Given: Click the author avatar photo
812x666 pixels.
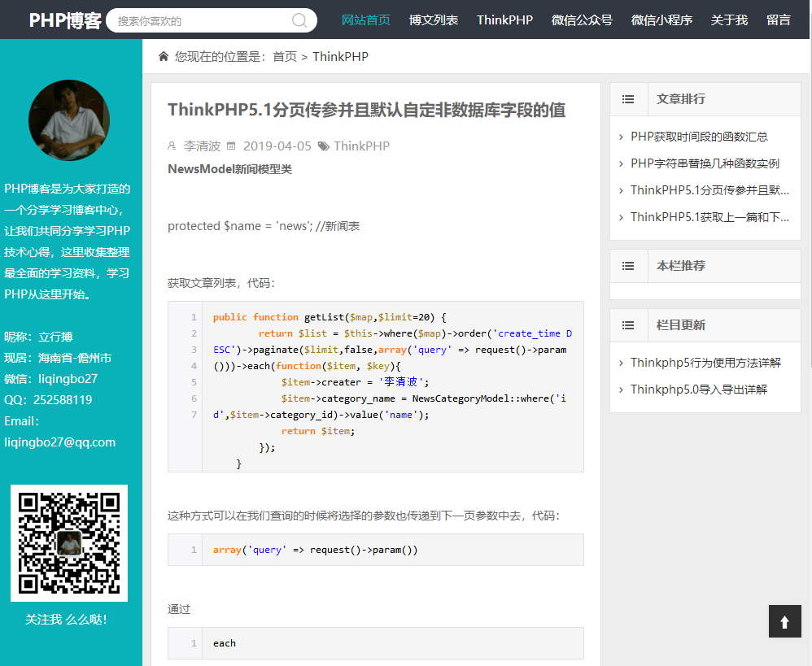Looking at the screenshot, I should tap(69, 120).
